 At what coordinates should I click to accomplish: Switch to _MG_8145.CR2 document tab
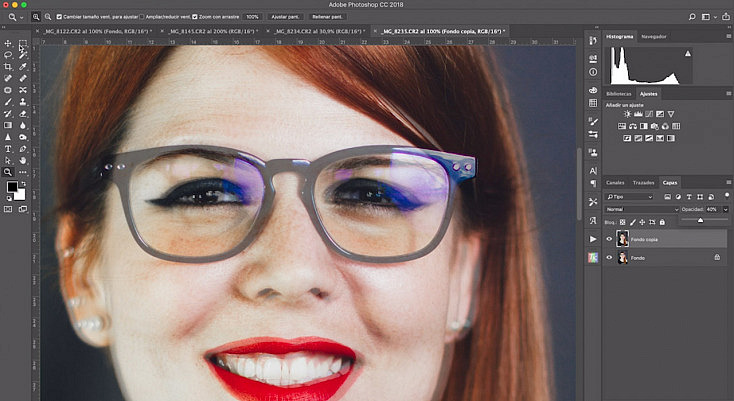point(213,31)
